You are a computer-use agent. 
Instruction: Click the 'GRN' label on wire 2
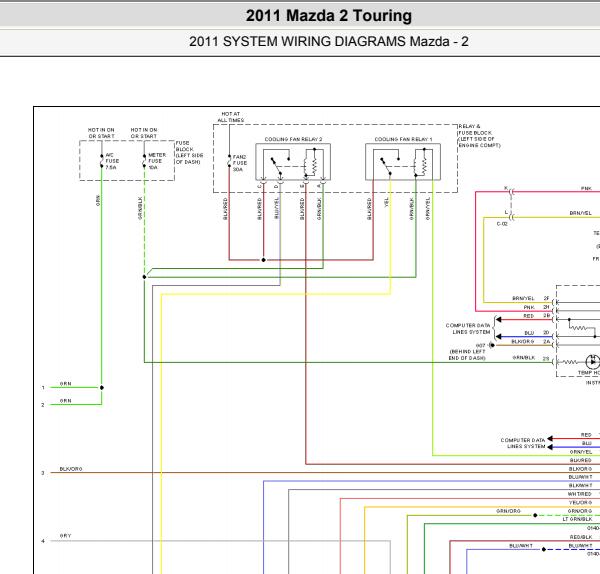(65, 401)
